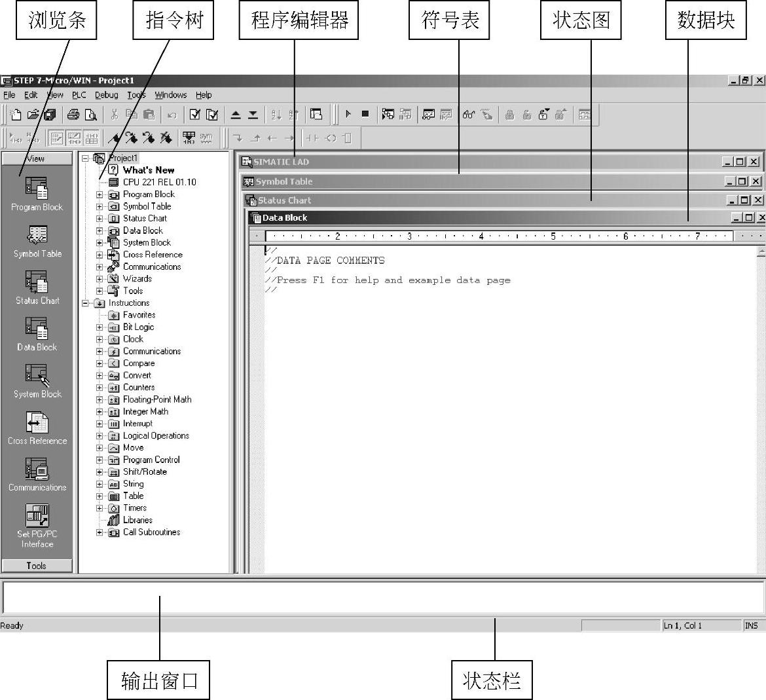Click the View button atop the navigation bar

37,158
